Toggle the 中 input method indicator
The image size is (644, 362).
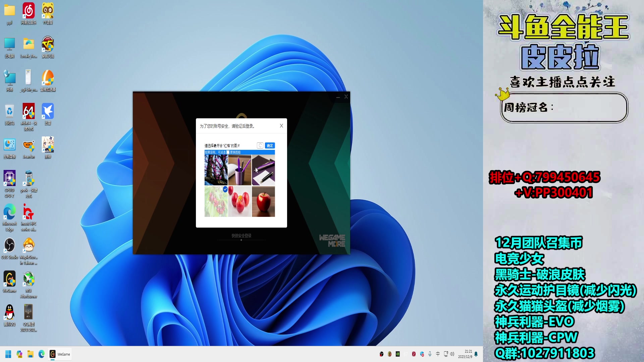click(438, 354)
